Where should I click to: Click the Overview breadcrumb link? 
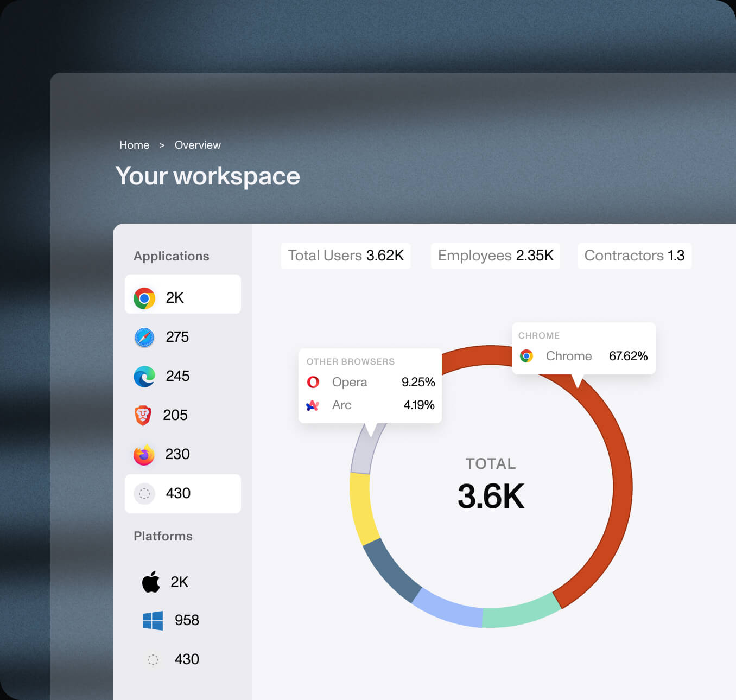pos(198,145)
